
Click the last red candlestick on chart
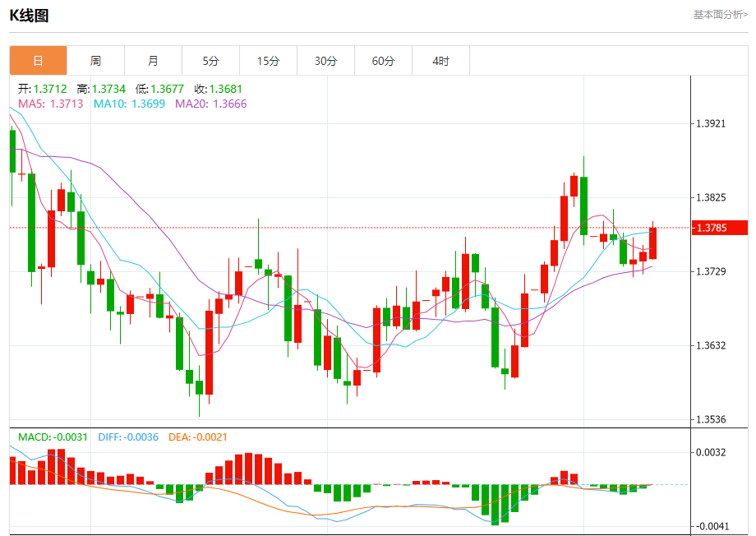pos(652,243)
